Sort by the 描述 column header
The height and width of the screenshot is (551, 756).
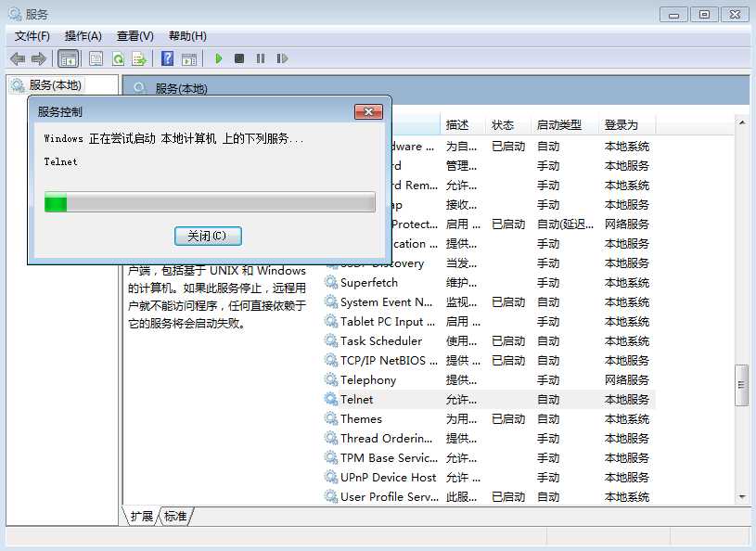(x=462, y=125)
